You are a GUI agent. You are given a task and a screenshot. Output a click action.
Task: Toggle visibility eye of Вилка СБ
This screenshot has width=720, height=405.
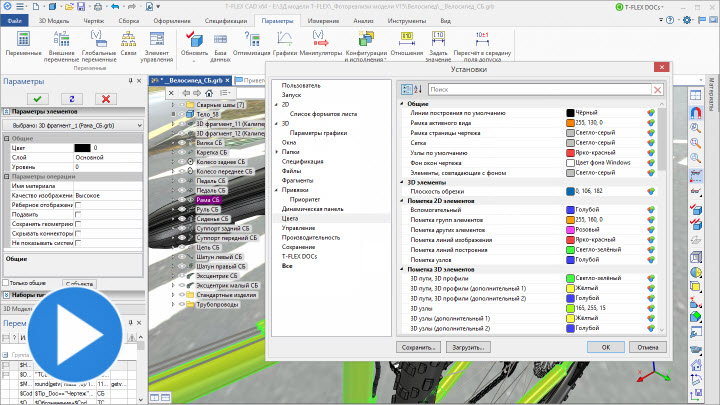click(182, 143)
